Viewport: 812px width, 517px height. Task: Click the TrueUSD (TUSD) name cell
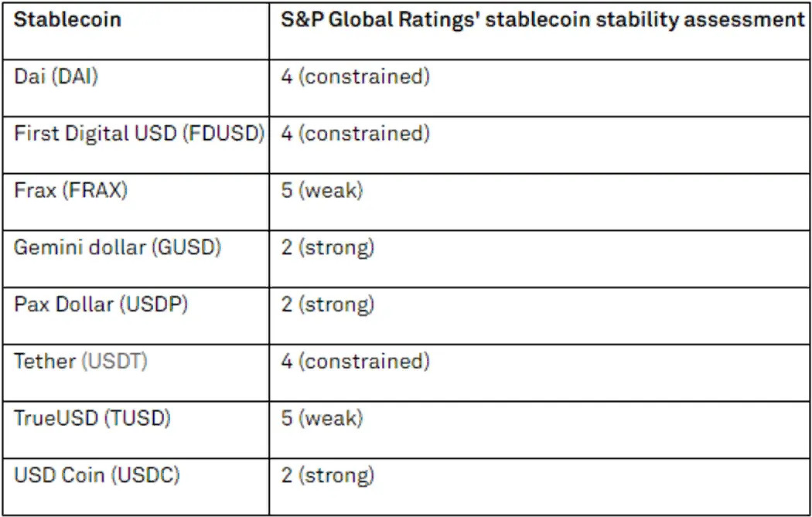[x=92, y=418]
